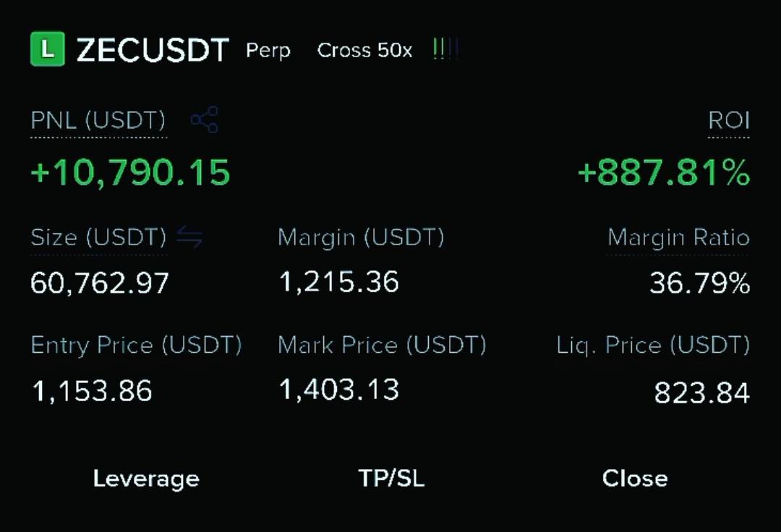
Task: Close the ZECUSDT position
Action: point(635,479)
